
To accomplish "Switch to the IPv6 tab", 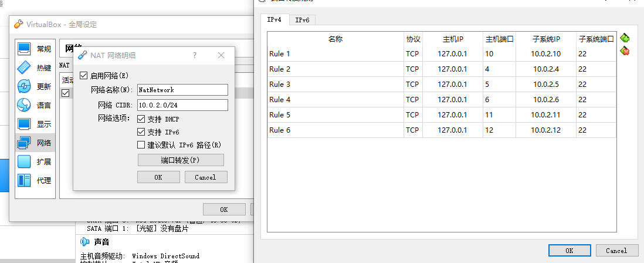I will [x=302, y=20].
